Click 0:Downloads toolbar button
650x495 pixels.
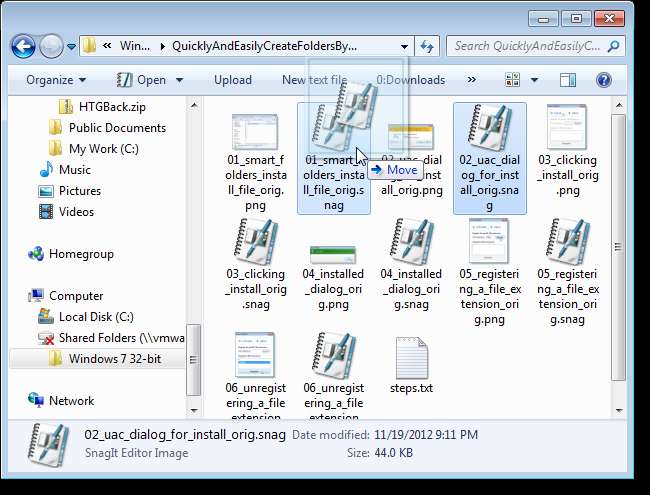click(410, 80)
